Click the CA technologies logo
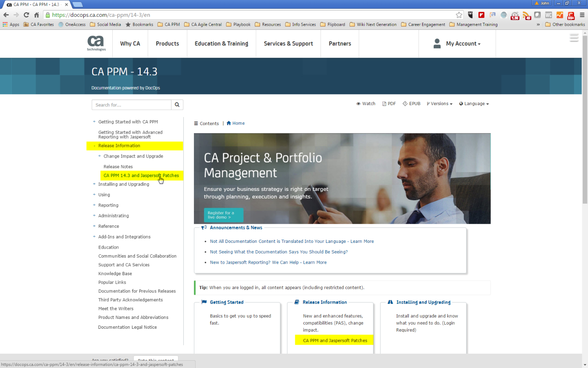 96,43
